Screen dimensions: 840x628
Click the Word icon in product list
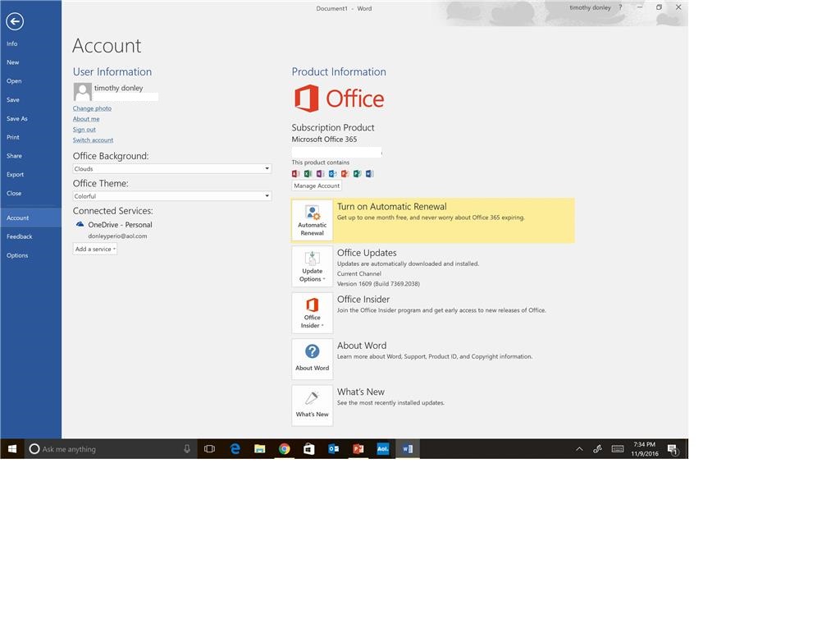click(x=370, y=173)
